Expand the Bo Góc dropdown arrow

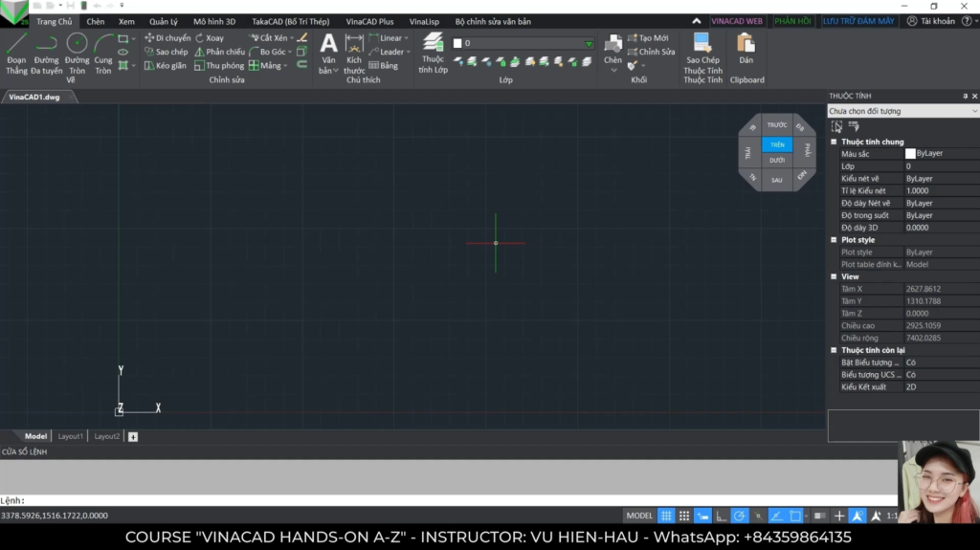pyautogui.click(x=290, y=52)
